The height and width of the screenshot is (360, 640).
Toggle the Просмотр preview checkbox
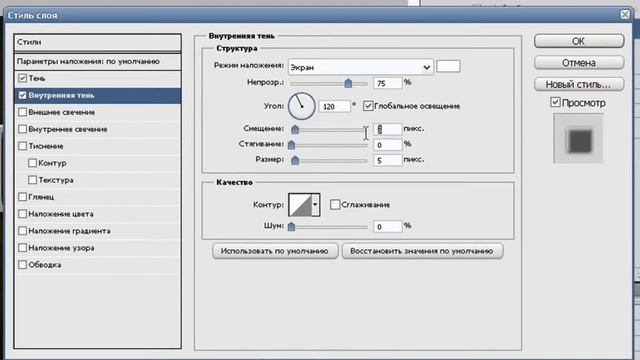(555, 102)
